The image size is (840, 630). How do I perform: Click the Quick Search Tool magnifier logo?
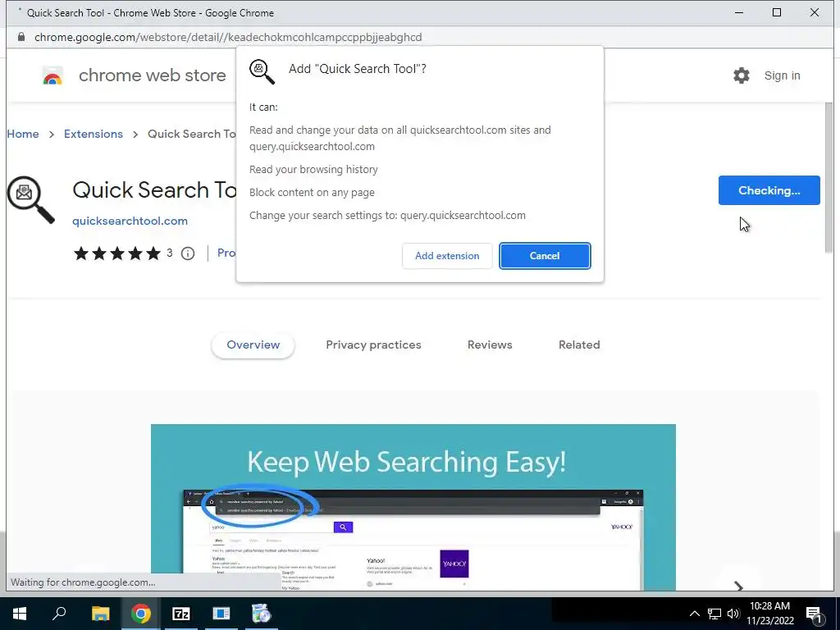coord(30,199)
